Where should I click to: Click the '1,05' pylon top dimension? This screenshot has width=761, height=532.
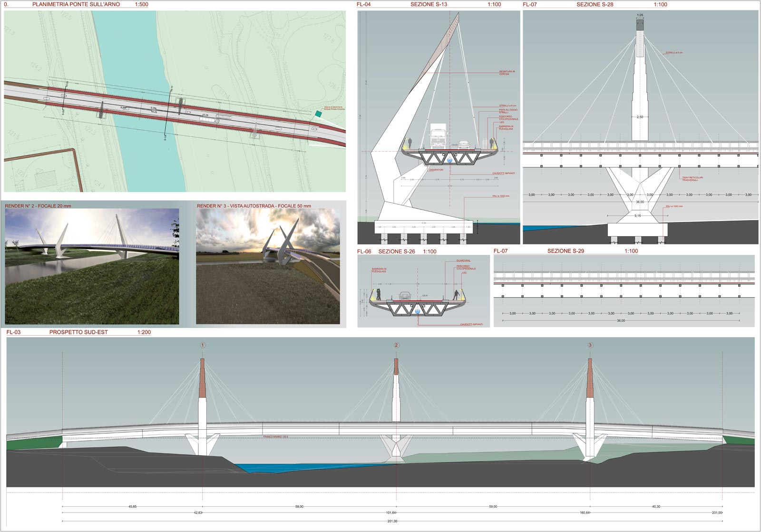click(x=640, y=15)
